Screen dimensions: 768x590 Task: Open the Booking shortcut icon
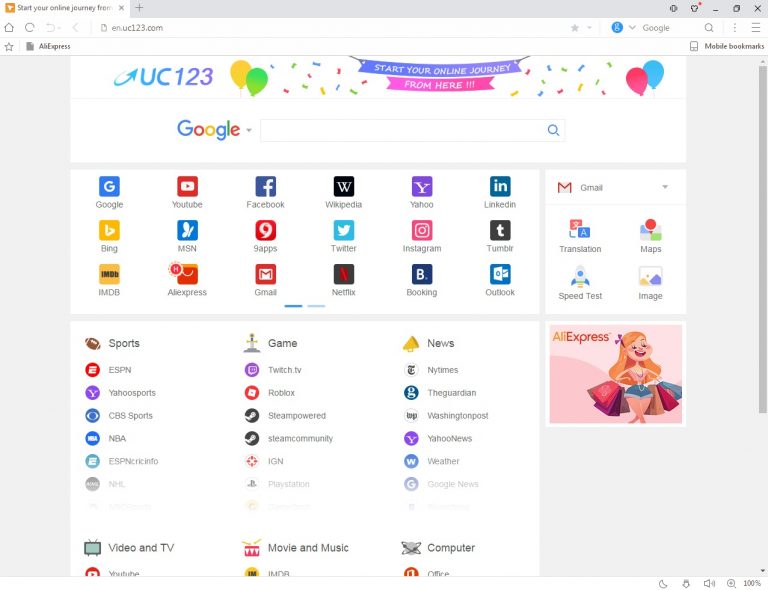422,274
